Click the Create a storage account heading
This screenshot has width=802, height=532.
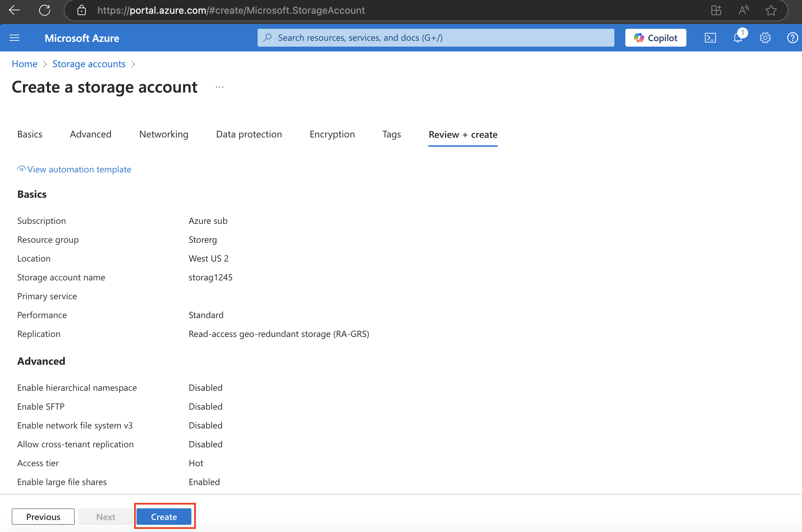pos(105,87)
